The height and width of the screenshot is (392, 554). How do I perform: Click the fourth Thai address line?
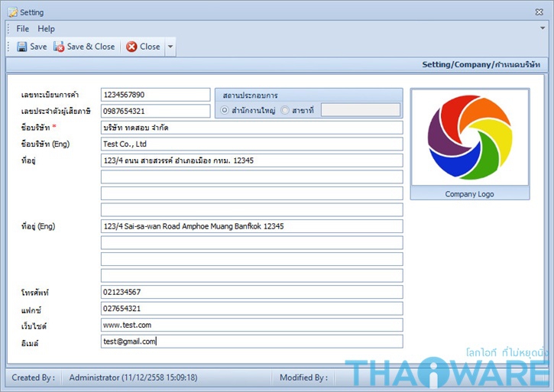click(x=252, y=209)
